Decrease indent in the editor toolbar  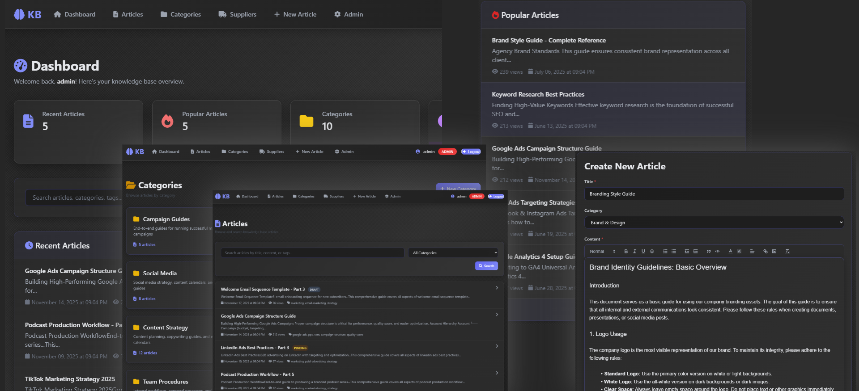point(687,251)
